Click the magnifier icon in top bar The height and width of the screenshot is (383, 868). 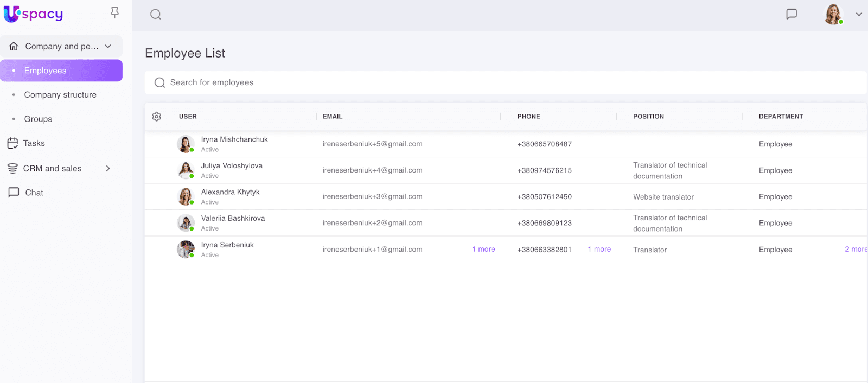[156, 15]
